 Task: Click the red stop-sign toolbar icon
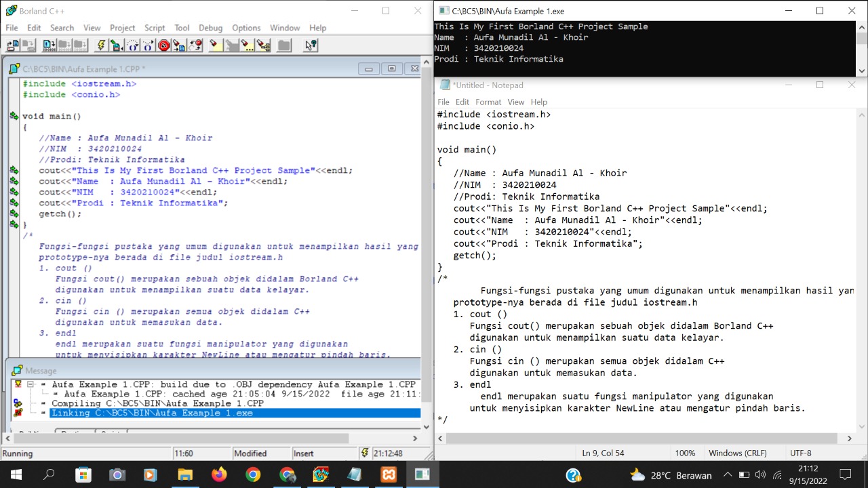pyautogui.click(x=164, y=45)
